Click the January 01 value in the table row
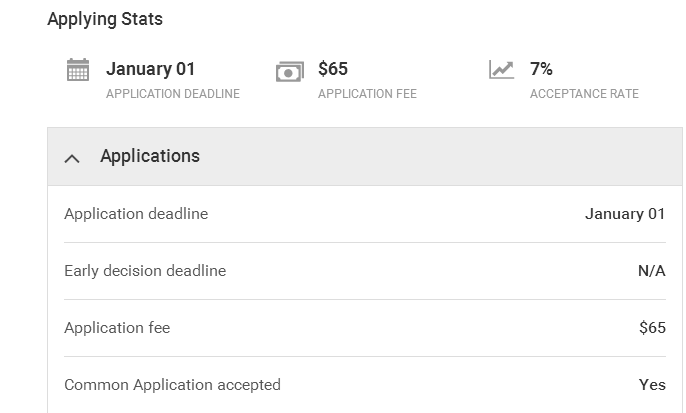The height and width of the screenshot is (413, 686). (625, 214)
